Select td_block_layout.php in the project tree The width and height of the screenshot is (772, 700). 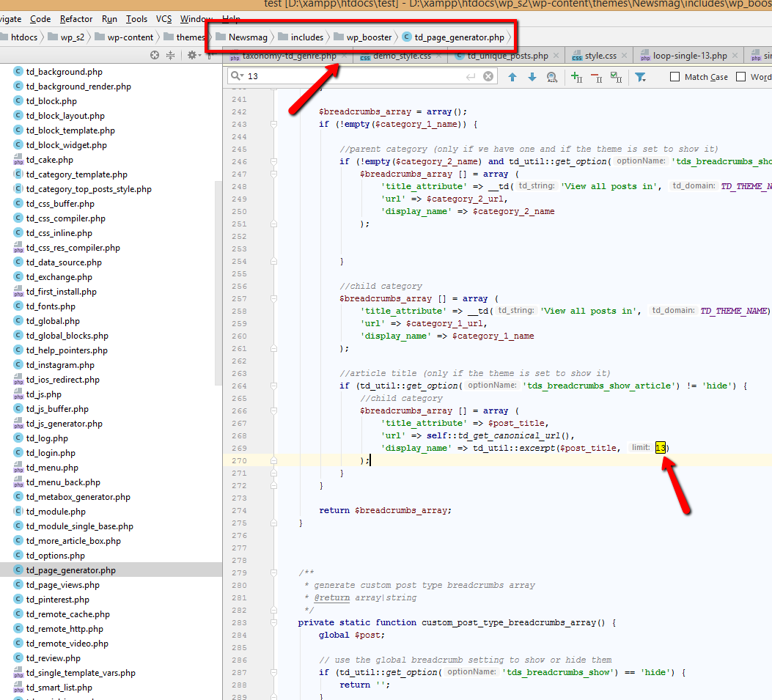pos(65,116)
